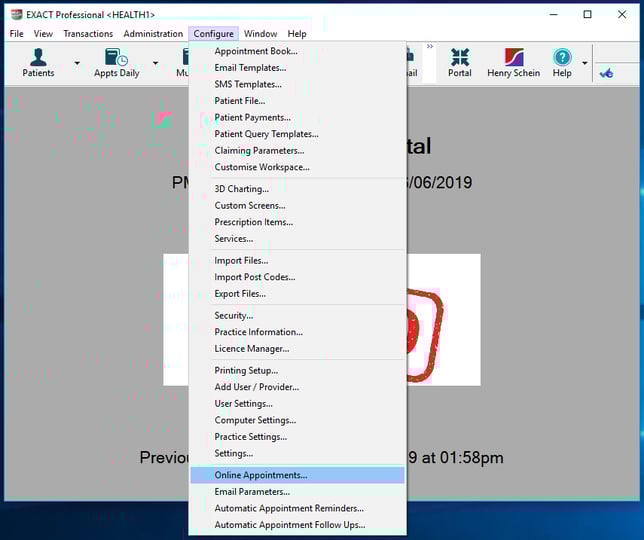Select Patient Payments... menu entry
644x540 pixels.
[297, 117]
